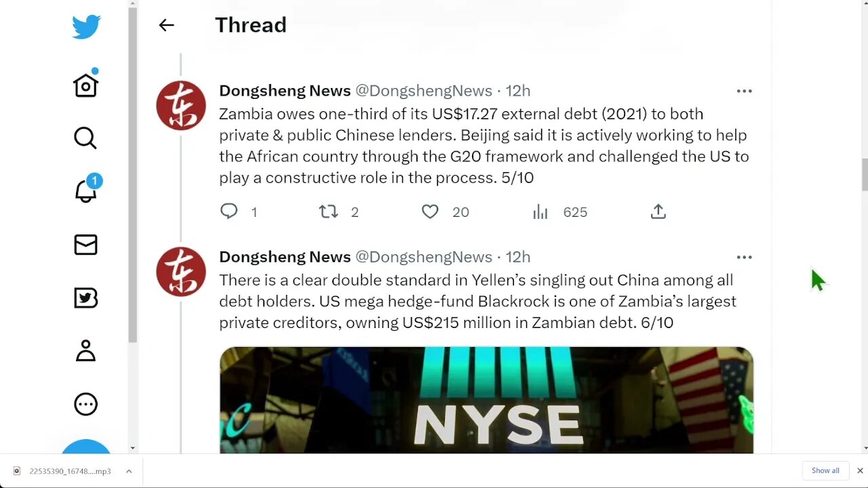Screen dimensions: 868x488
Task: Open the Explore search icon
Action: pos(85,138)
